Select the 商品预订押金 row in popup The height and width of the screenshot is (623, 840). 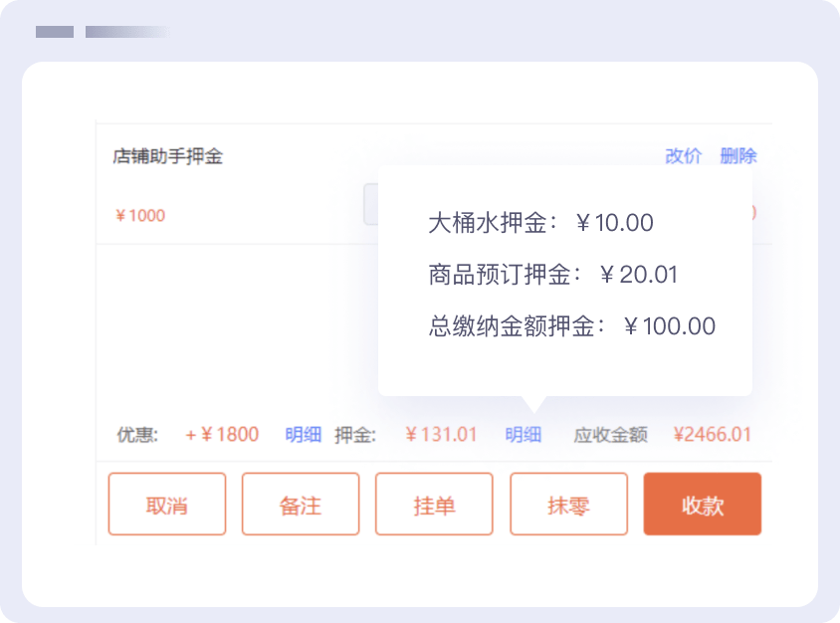552,275
